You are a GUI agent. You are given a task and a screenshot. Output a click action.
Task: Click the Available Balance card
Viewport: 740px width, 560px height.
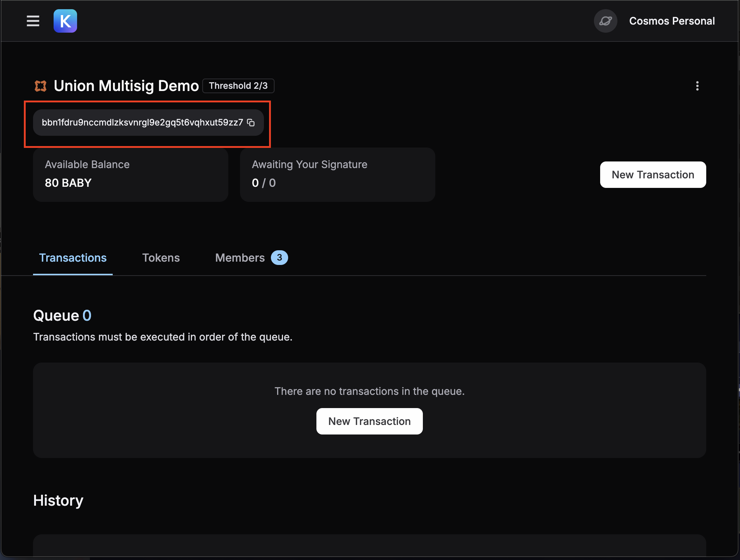point(130,174)
